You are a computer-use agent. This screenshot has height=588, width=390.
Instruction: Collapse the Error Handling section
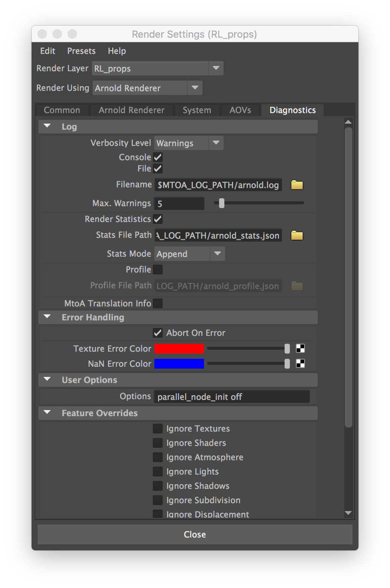(47, 317)
